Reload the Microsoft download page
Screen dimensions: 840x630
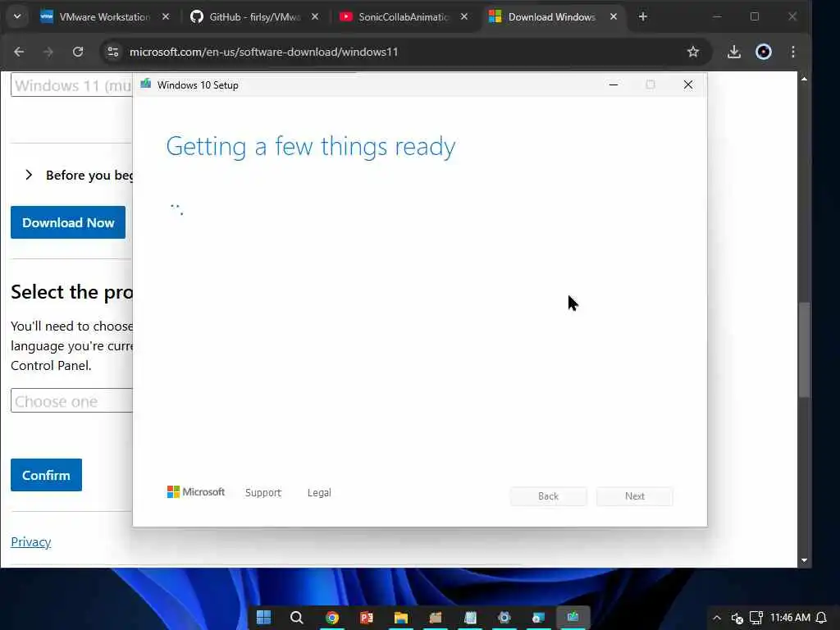78,52
